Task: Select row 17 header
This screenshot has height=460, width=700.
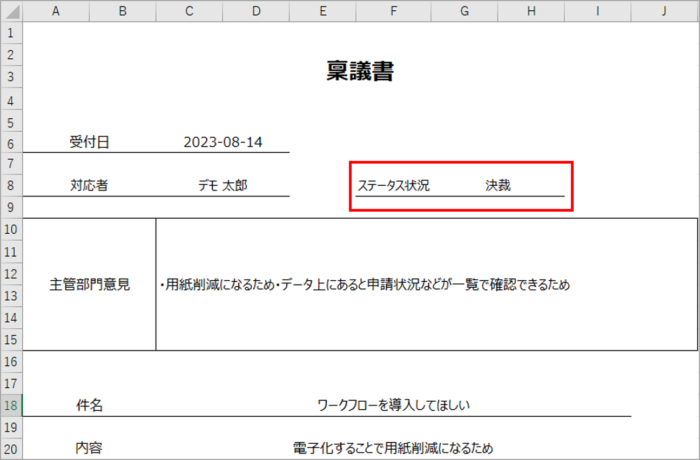Action: tap(11, 383)
